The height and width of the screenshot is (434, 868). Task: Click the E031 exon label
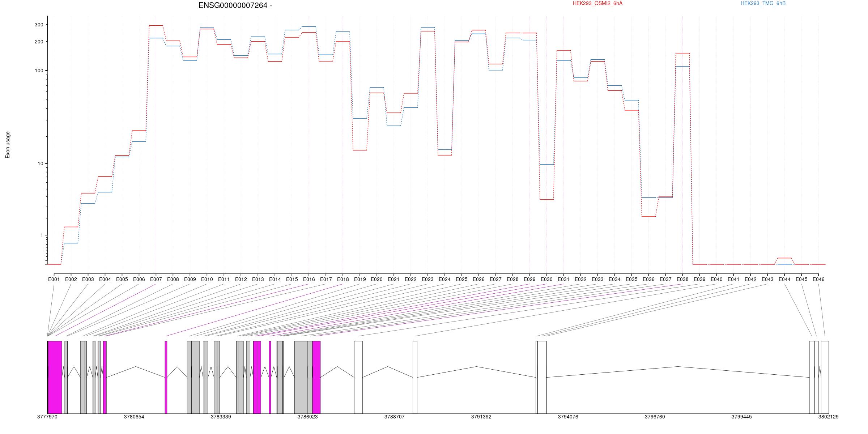pyautogui.click(x=563, y=279)
